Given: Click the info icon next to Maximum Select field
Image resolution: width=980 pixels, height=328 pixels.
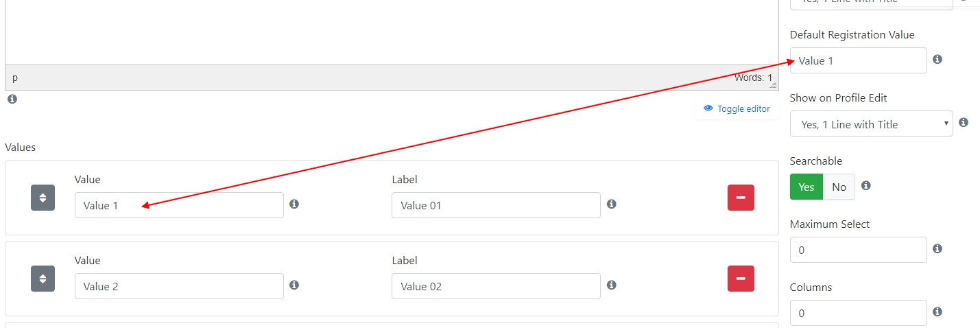Looking at the screenshot, I should 937,249.
